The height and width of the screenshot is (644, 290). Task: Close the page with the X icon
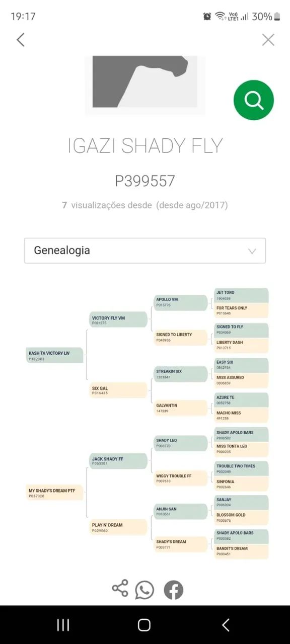pos(268,40)
